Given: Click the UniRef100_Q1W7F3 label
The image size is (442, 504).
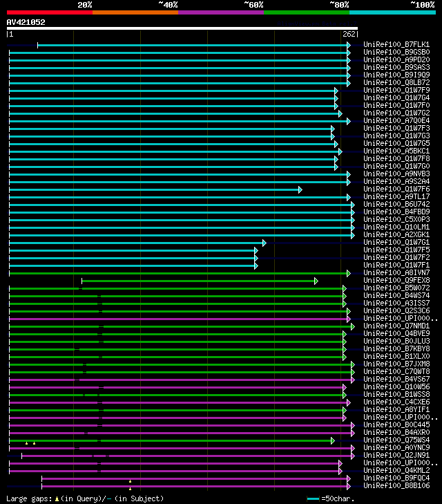Looking at the screenshot, I should pos(396,129).
